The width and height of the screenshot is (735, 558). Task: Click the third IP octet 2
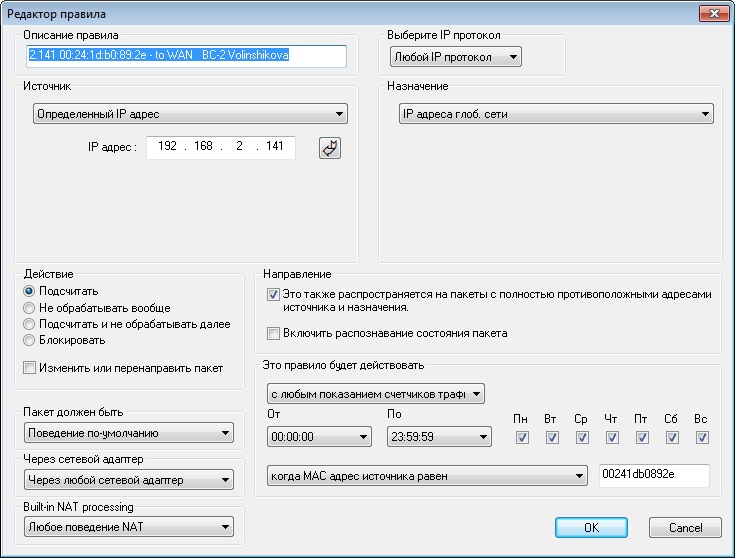[239, 146]
